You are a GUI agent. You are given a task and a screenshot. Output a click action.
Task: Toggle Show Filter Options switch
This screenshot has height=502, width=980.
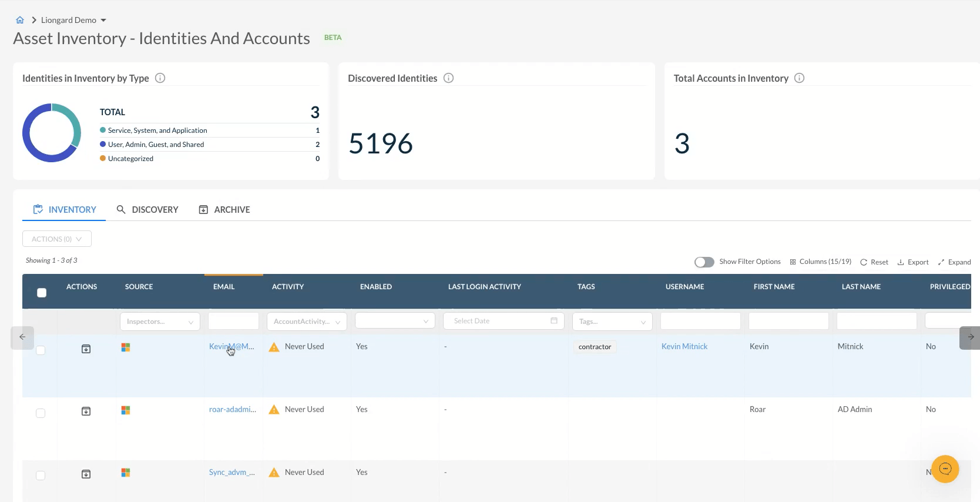[704, 262]
